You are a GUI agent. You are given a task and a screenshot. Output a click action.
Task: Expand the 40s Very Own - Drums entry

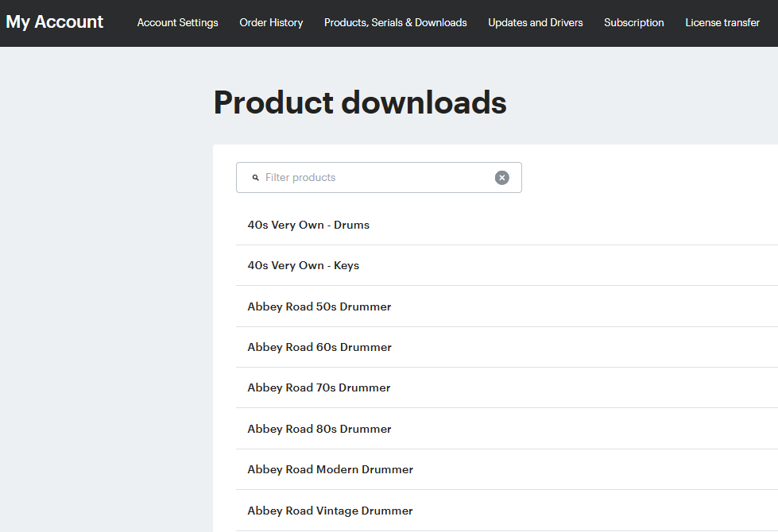pos(308,225)
